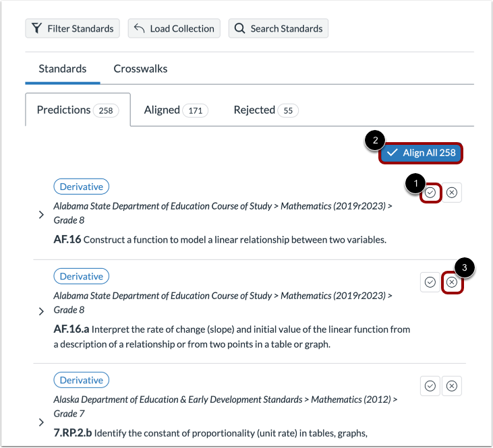Expand the 7.RP.2.b standard row
The image size is (493, 448).
[x=41, y=422]
